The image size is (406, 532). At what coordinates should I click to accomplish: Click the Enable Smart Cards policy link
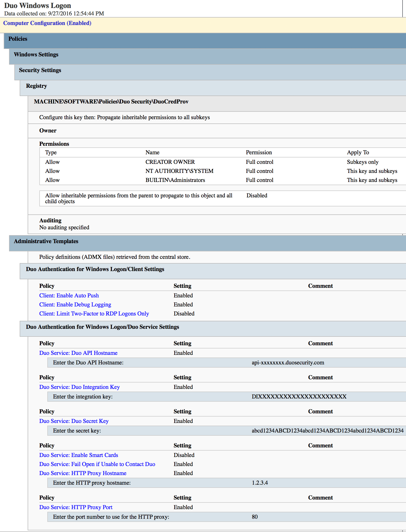(78, 455)
